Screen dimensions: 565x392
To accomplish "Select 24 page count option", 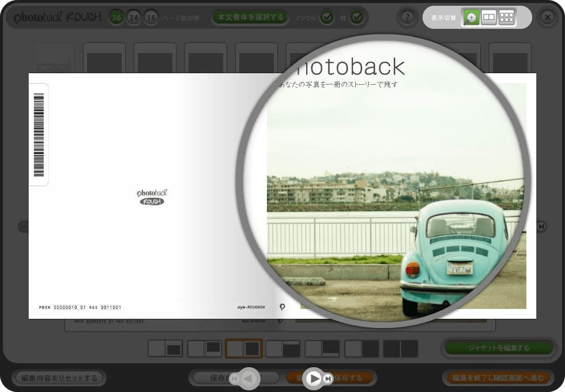I will 134,18.
